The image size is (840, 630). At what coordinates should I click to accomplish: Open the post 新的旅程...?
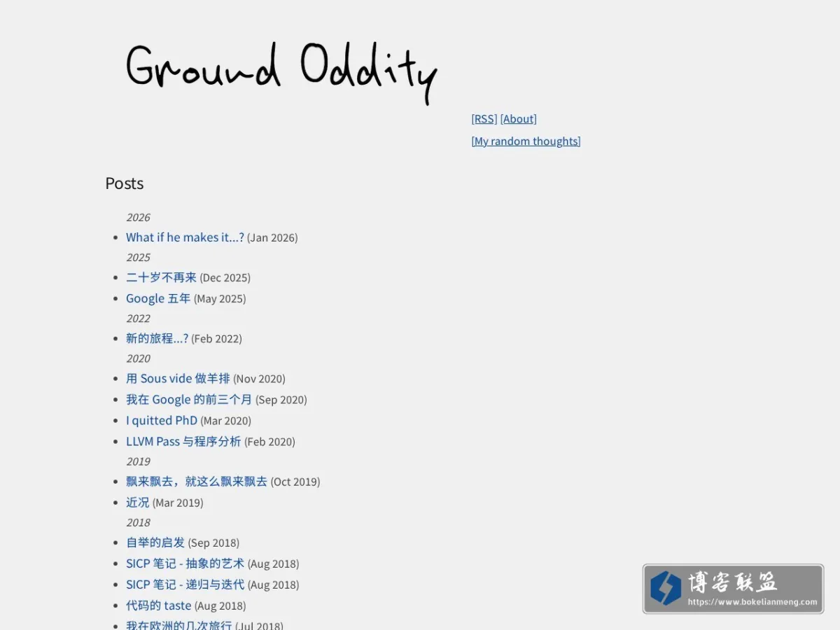coord(157,338)
